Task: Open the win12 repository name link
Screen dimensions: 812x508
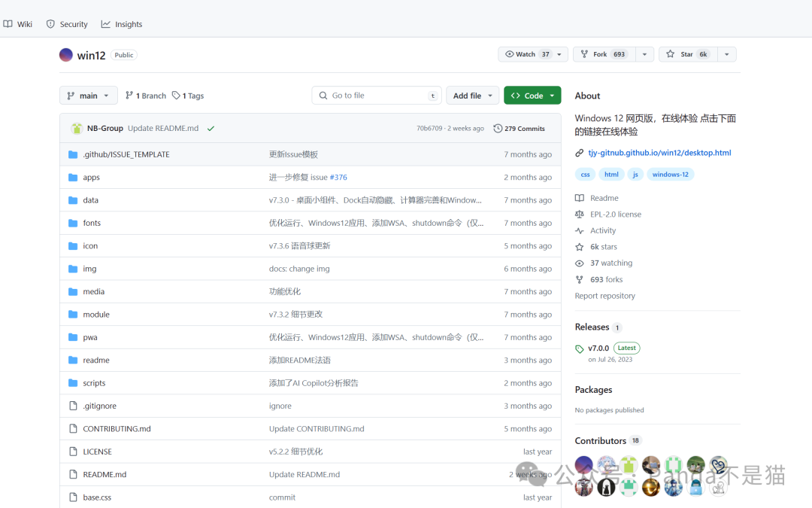Action: tap(91, 56)
